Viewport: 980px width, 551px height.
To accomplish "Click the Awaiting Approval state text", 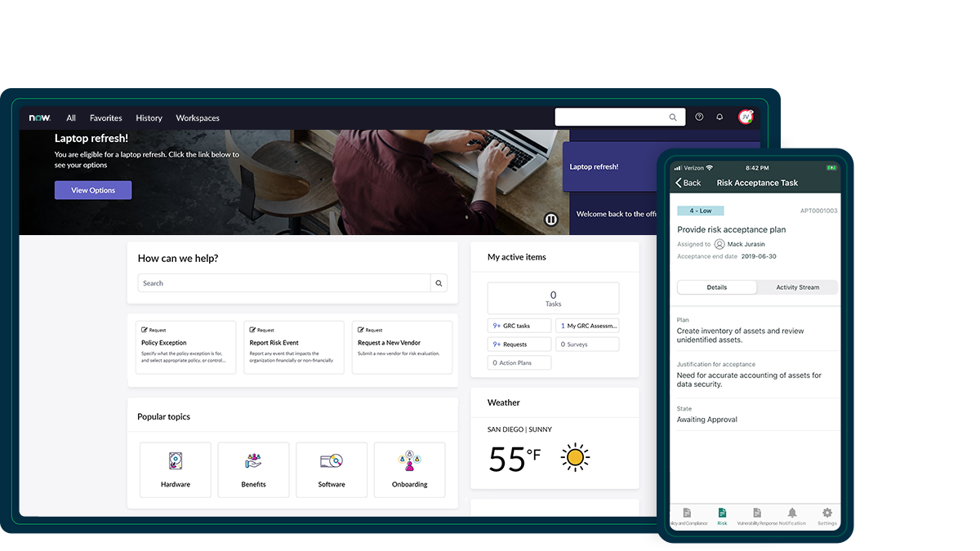I will [707, 420].
